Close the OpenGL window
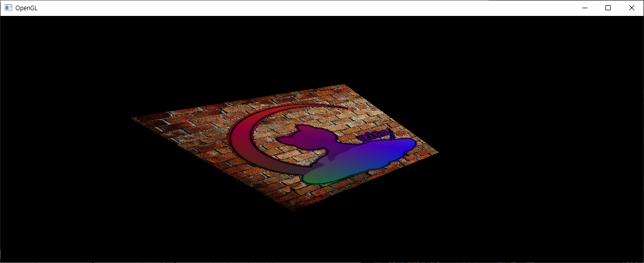This screenshot has width=644, height=263. [632, 8]
